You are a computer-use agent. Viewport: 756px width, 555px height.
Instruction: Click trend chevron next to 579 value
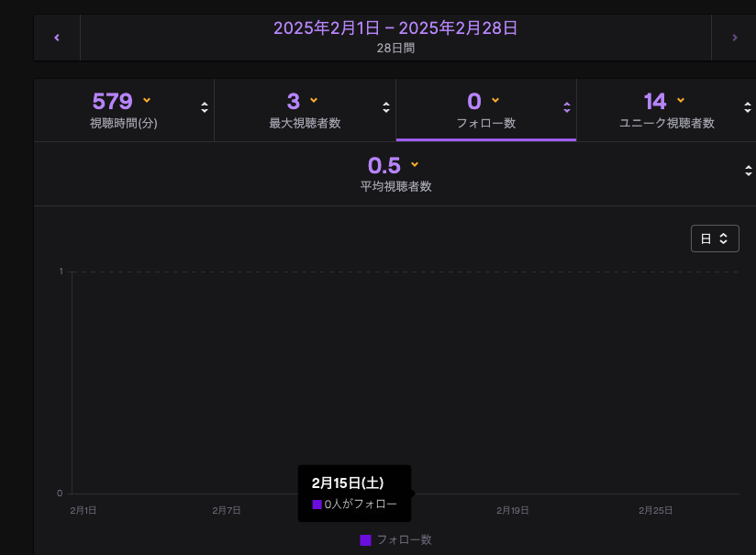[x=147, y=100]
